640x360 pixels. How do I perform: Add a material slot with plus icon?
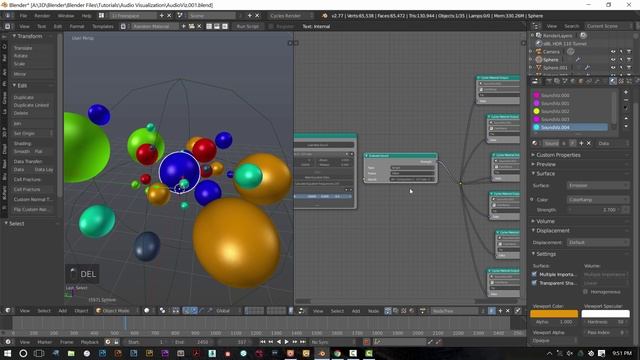(626, 92)
